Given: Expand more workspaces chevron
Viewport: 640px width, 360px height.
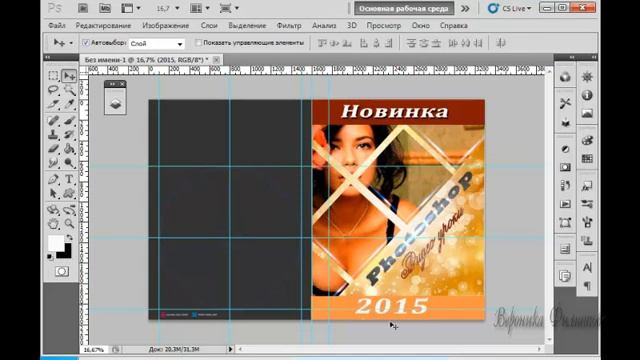Looking at the screenshot, I should [465, 8].
